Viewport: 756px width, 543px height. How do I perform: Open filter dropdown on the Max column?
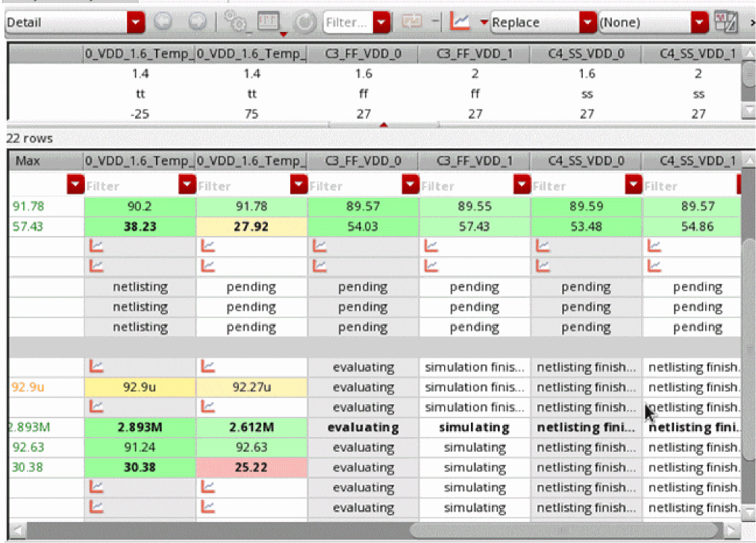(75, 184)
